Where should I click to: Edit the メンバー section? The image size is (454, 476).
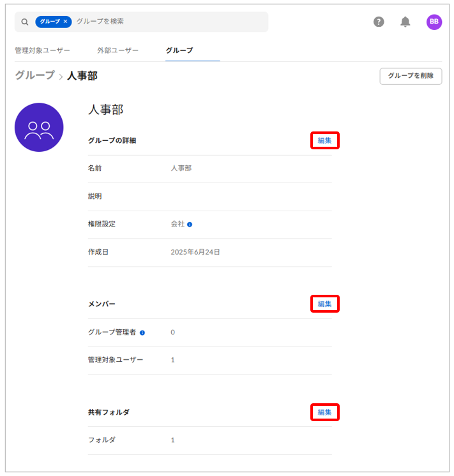(x=324, y=304)
